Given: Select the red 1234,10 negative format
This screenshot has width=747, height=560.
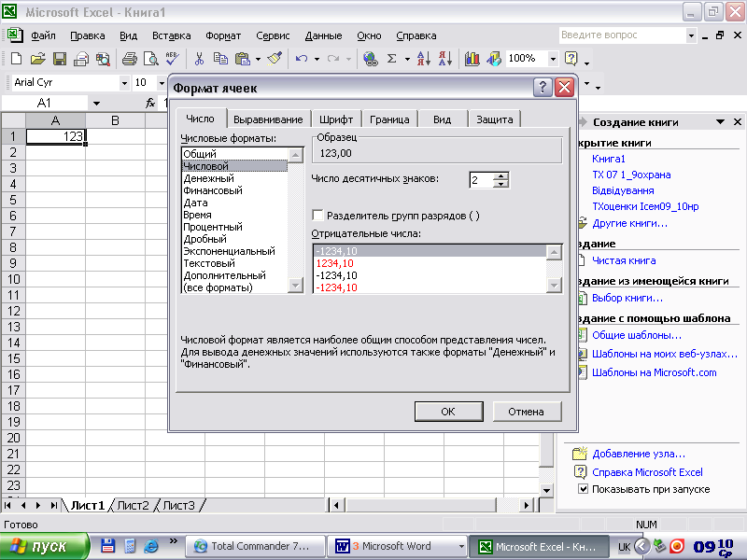Looking at the screenshot, I should 430,263.
